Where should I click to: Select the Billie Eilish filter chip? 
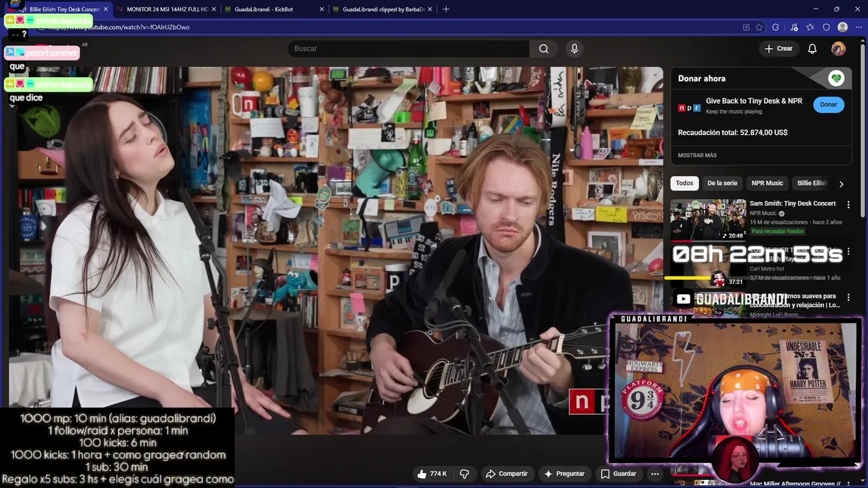(812, 183)
